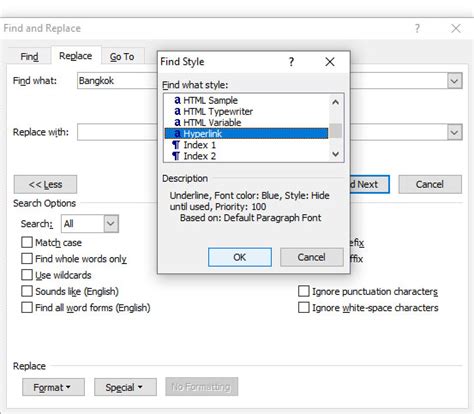Enable Match case
This screenshot has height=414, width=474.
click(x=27, y=242)
